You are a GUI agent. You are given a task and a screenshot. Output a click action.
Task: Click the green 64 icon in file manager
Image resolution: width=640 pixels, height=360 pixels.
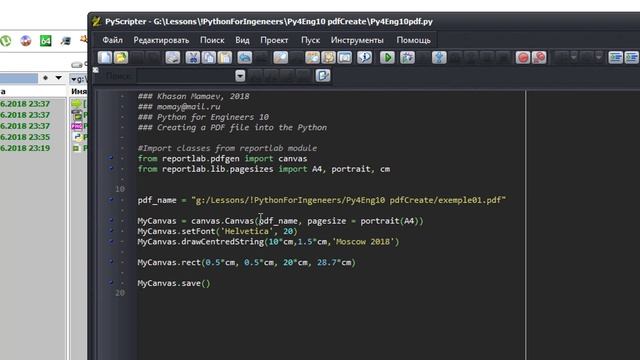[46, 41]
